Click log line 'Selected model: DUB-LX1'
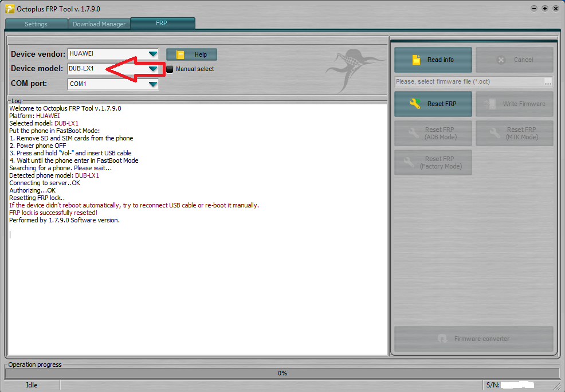 [x=44, y=124]
